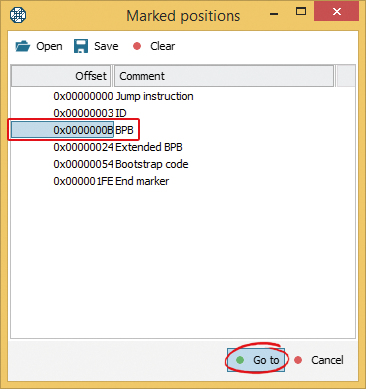Minimize the Marked positions window
Image resolution: width=366 pixels, height=389 pixels.
[x=274, y=14]
